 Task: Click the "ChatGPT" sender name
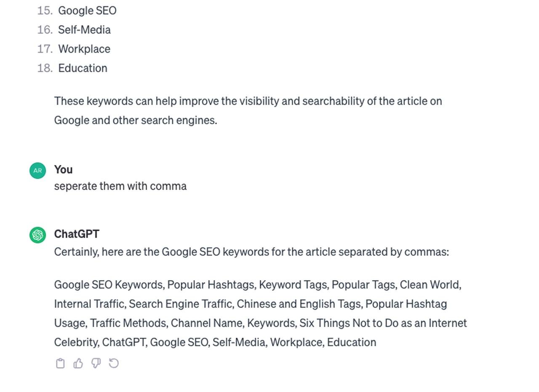click(x=77, y=234)
